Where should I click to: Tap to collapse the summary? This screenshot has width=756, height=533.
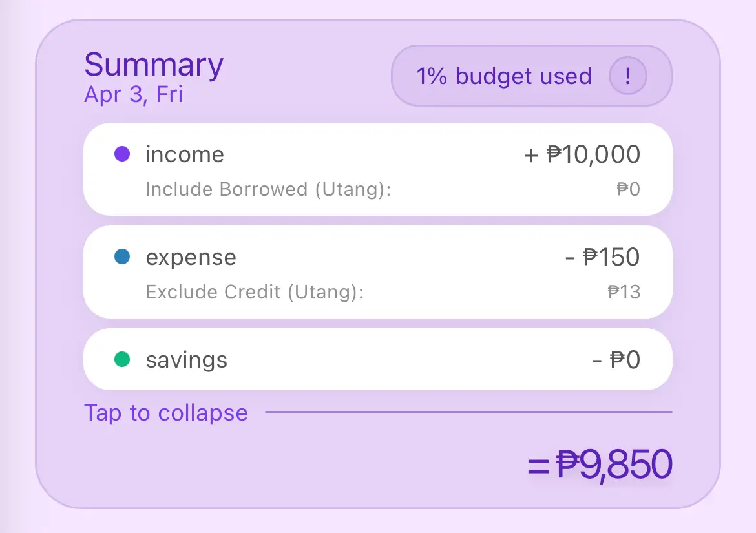coord(166,413)
